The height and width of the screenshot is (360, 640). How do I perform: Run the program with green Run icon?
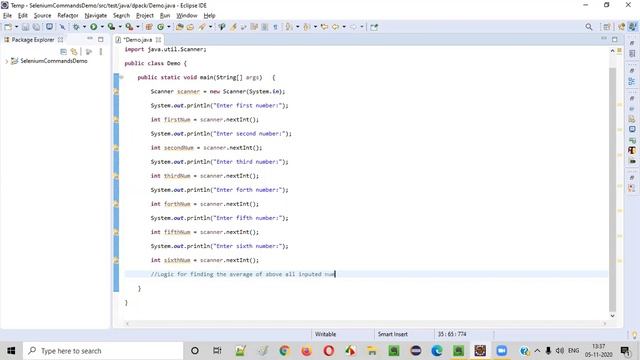pyautogui.click(x=94, y=27)
